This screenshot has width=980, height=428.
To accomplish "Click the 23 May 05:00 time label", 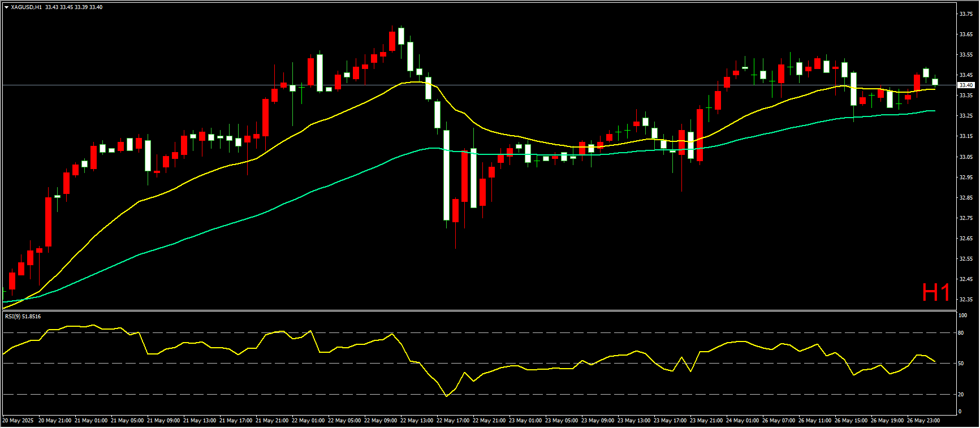I will pyautogui.click(x=562, y=421).
